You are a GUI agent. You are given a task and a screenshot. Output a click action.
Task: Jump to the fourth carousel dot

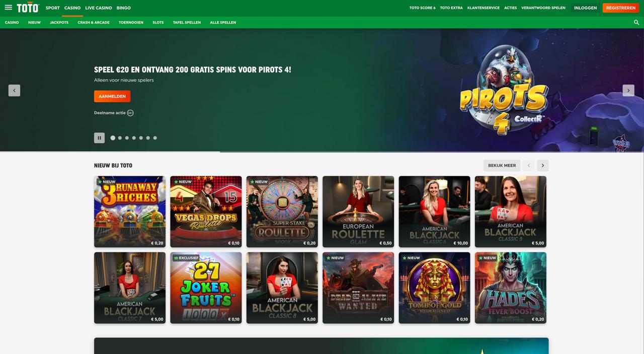134,138
